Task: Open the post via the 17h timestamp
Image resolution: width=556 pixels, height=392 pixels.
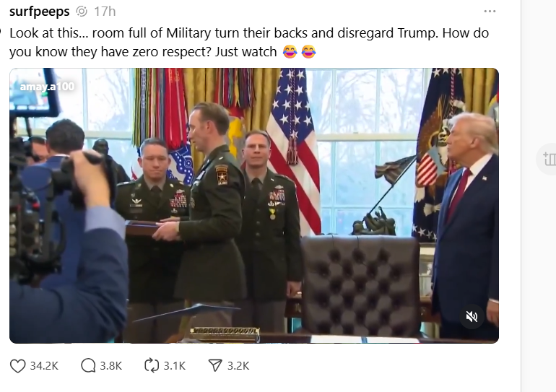Action: coord(105,12)
